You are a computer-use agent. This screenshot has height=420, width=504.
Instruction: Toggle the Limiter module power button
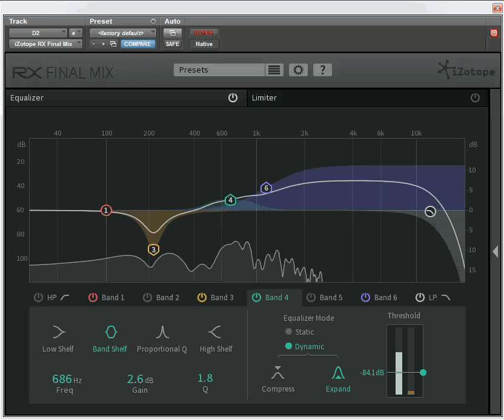tap(475, 97)
